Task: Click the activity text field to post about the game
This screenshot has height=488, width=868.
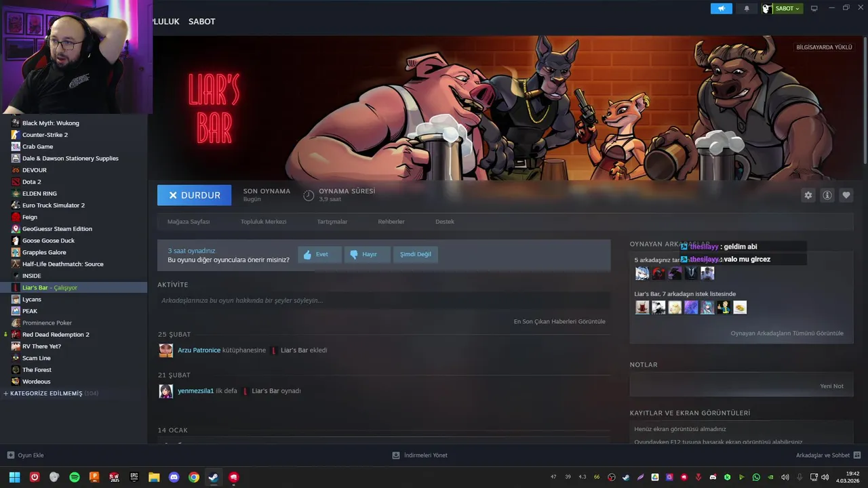Action: pyautogui.click(x=384, y=300)
